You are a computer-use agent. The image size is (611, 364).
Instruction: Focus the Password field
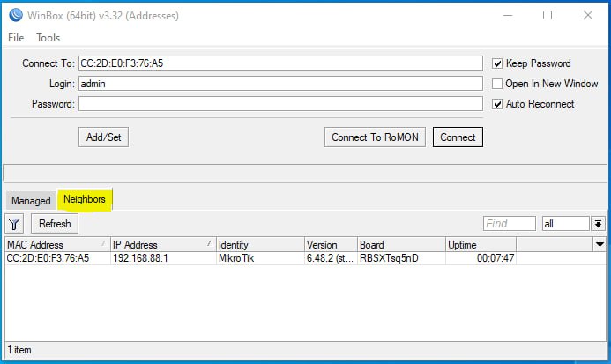(x=280, y=104)
